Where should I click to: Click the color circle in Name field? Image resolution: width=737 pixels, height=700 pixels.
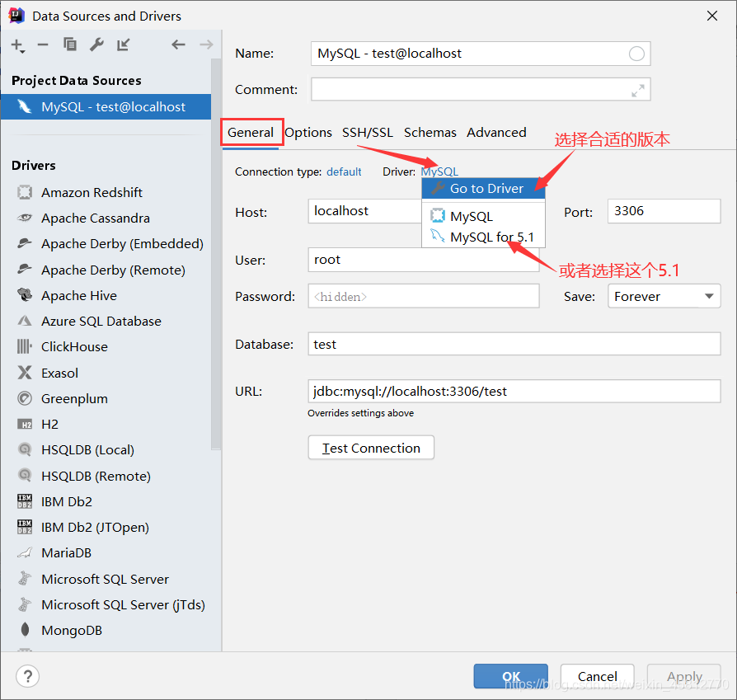(x=636, y=54)
